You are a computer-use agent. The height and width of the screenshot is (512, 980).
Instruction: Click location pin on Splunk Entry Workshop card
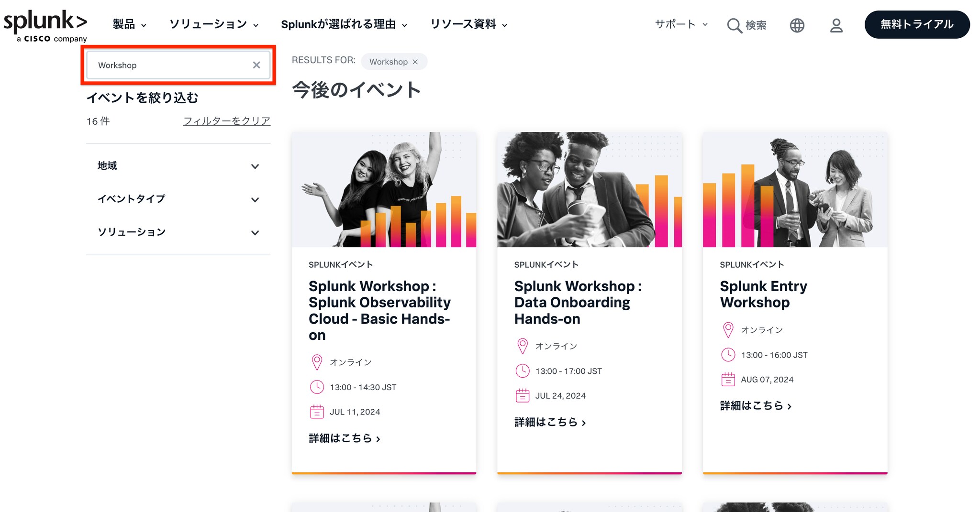[728, 330]
